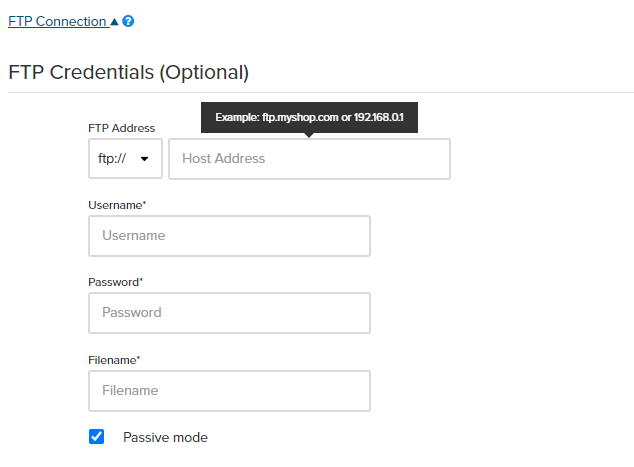Screen dimensions: 634x467
Task: Click the asterisk beside the Username label
Action: [144, 204]
